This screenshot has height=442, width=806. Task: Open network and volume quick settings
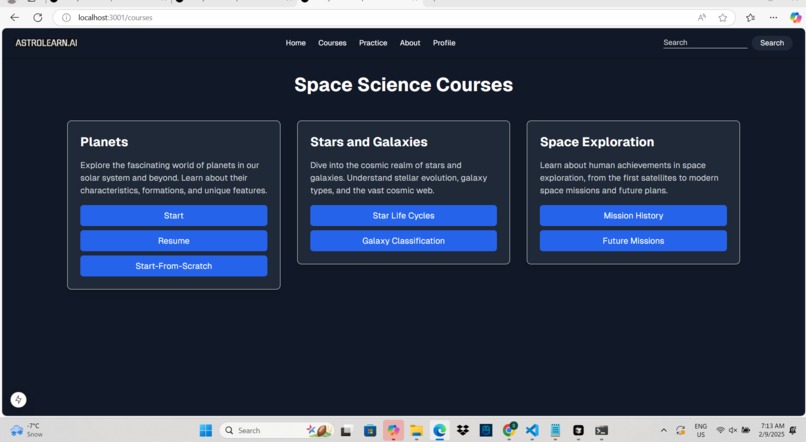pyautogui.click(x=732, y=430)
